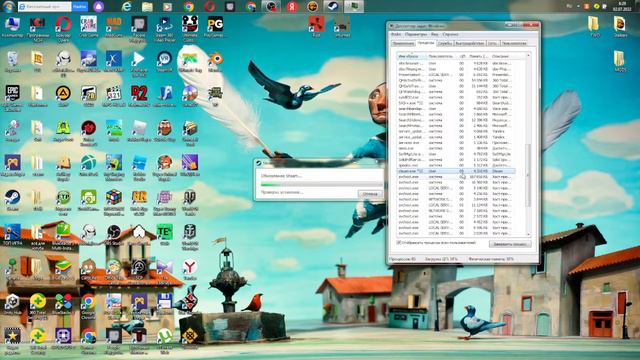This screenshot has height=360, width=640.
Task: Switch to the Services tab
Action: (x=444, y=43)
